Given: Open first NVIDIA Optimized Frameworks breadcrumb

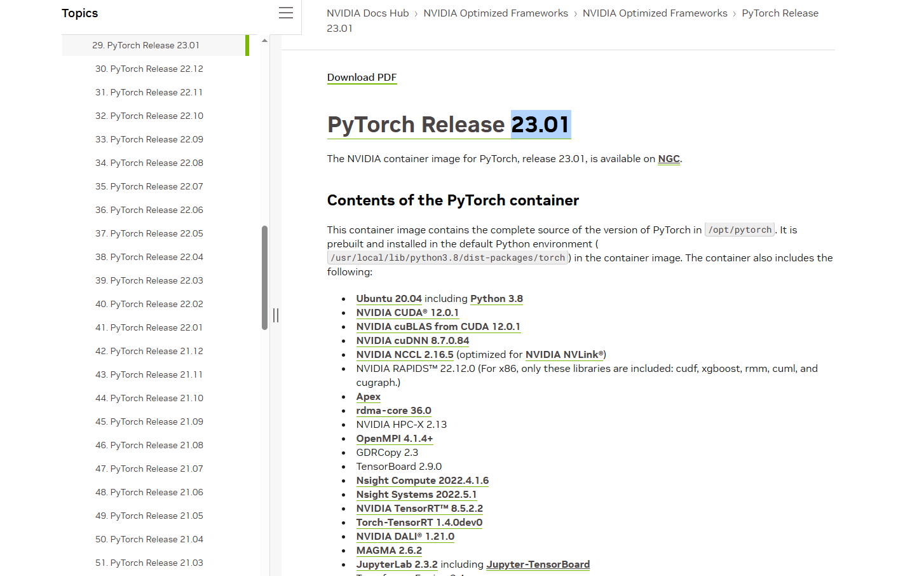Looking at the screenshot, I should (496, 13).
